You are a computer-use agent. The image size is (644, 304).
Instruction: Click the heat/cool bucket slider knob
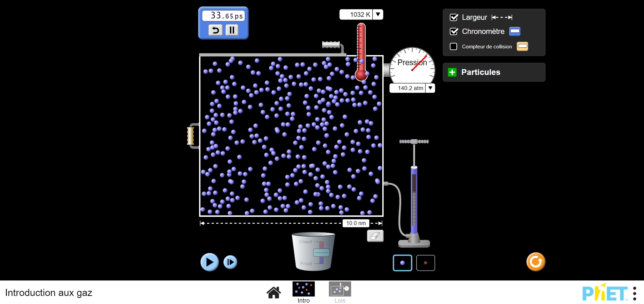[321, 252]
